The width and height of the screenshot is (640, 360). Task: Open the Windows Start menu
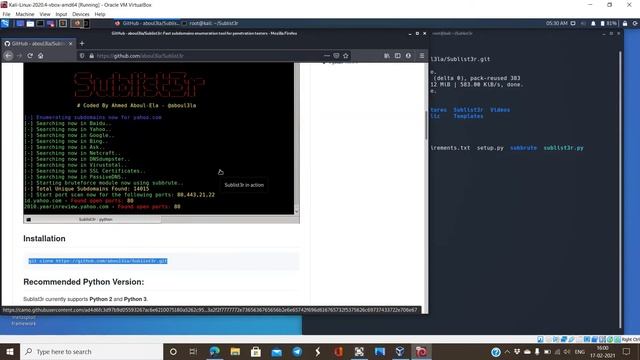(10, 351)
